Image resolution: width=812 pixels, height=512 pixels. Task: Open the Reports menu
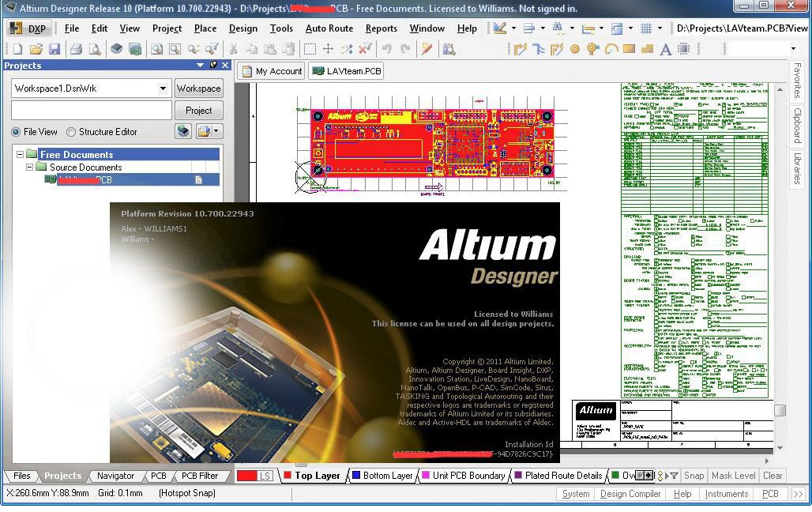click(382, 28)
